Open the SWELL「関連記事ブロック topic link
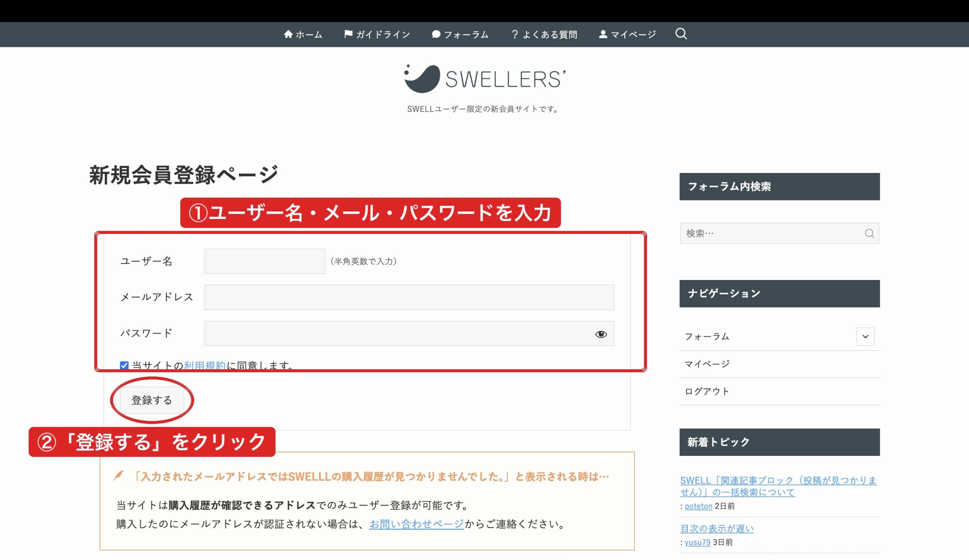 click(x=778, y=486)
